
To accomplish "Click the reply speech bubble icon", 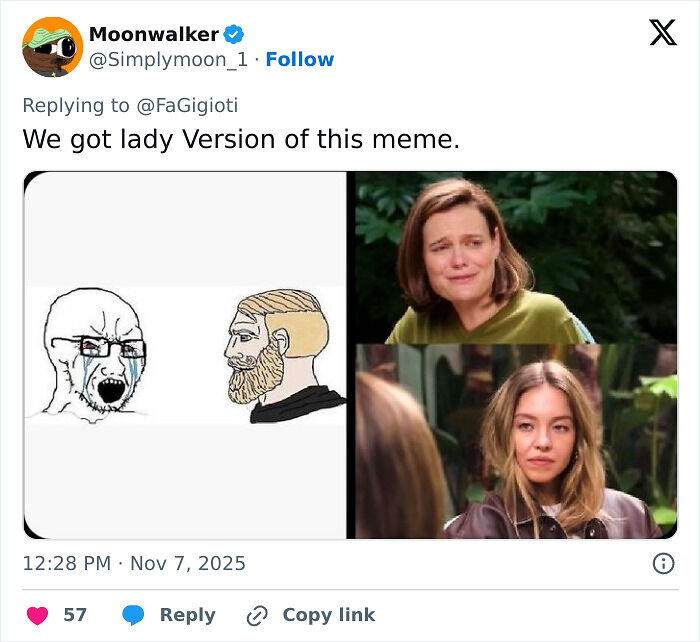I will pyautogui.click(x=133, y=615).
